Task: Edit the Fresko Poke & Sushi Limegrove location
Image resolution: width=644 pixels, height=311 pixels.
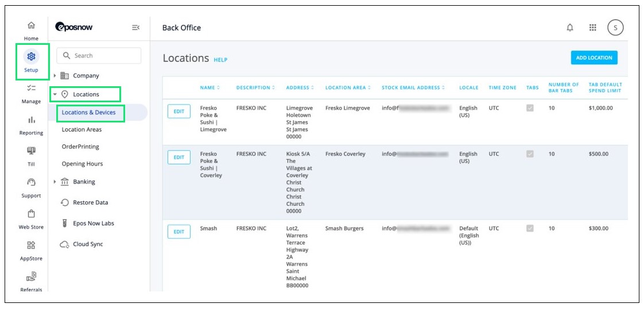Action: 179,112
